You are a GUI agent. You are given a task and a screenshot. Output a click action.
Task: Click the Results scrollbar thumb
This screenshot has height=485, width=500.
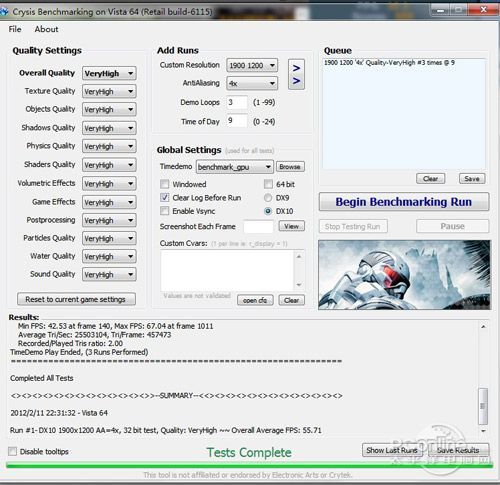pos(483,406)
